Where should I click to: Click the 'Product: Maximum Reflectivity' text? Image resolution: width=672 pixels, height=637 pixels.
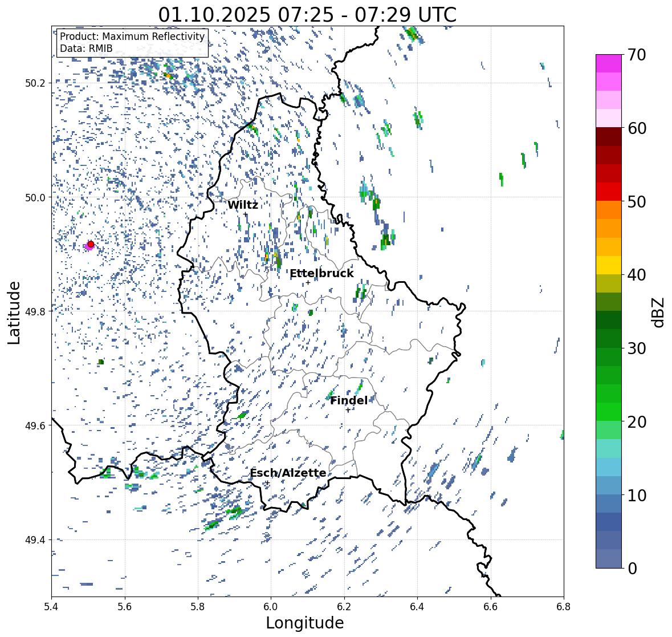coord(132,36)
